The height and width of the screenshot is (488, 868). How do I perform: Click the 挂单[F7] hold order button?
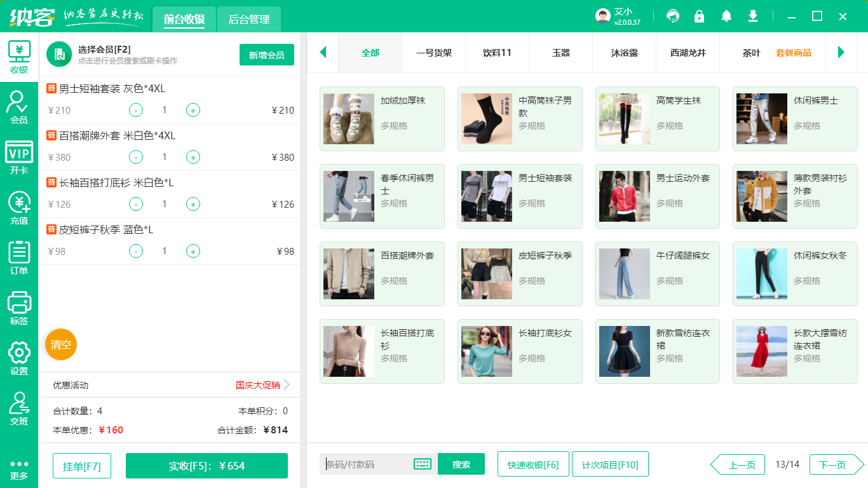click(82, 466)
